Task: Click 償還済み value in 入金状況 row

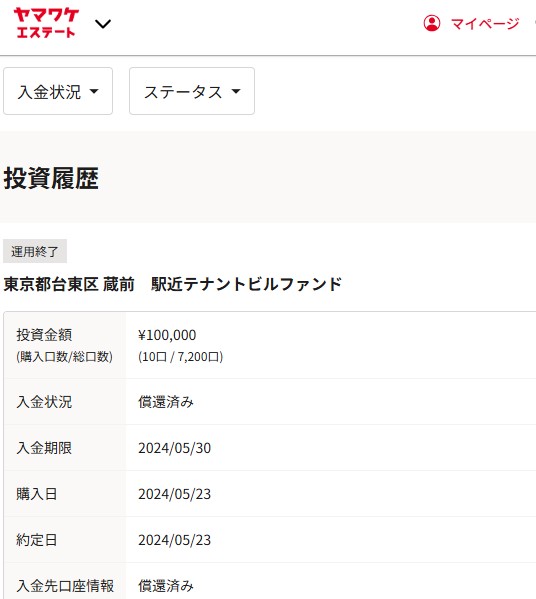Action: pyautogui.click(x=166, y=402)
